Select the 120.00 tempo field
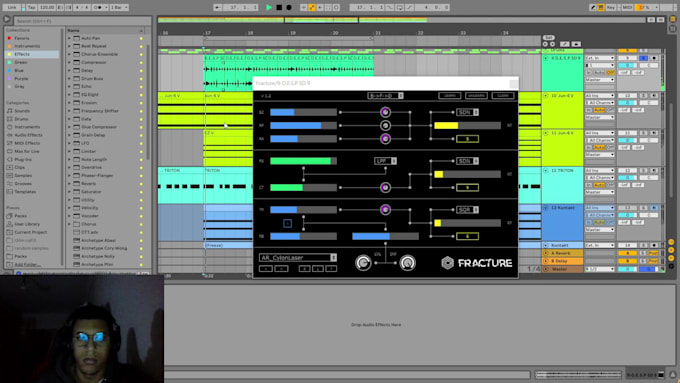The image size is (680, 383). (x=47, y=7)
